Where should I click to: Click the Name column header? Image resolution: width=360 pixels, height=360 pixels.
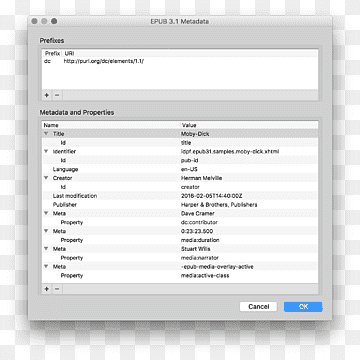(111, 125)
